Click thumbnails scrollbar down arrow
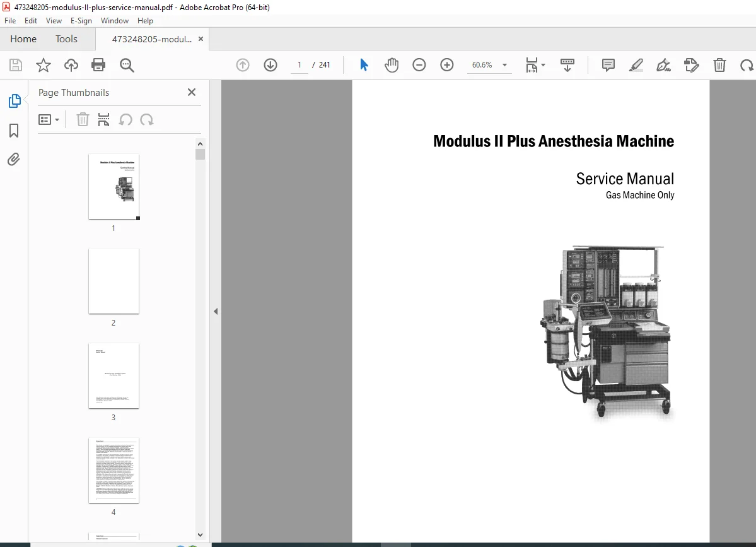 click(200, 534)
